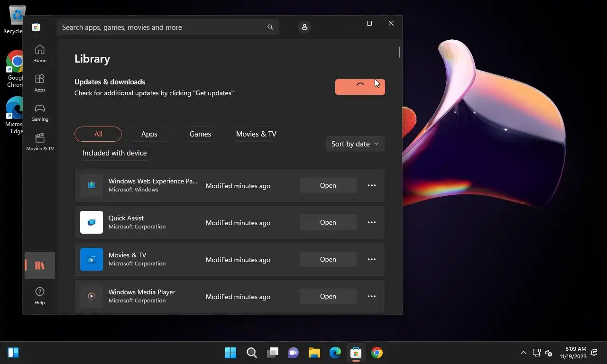Click the Windows Media Player app icon

click(x=92, y=296)
